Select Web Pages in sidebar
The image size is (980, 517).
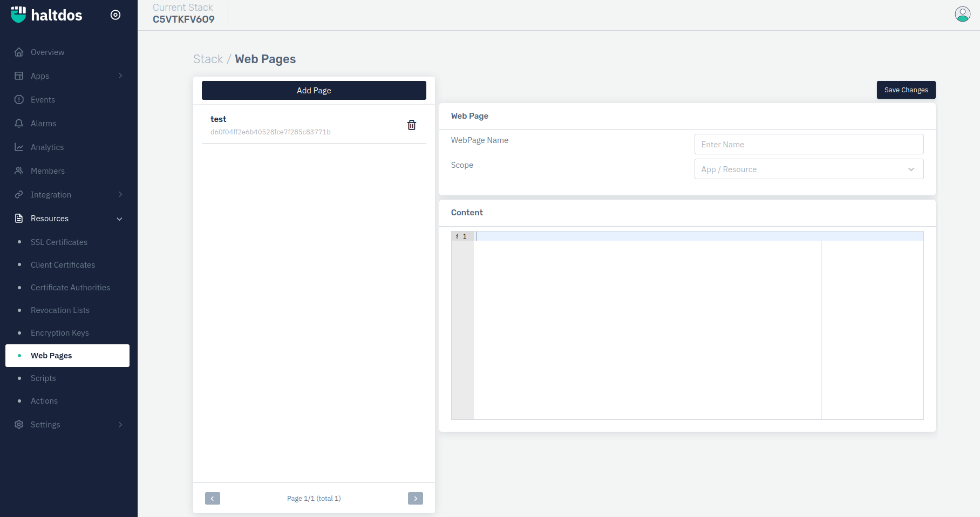coord(67,356)
